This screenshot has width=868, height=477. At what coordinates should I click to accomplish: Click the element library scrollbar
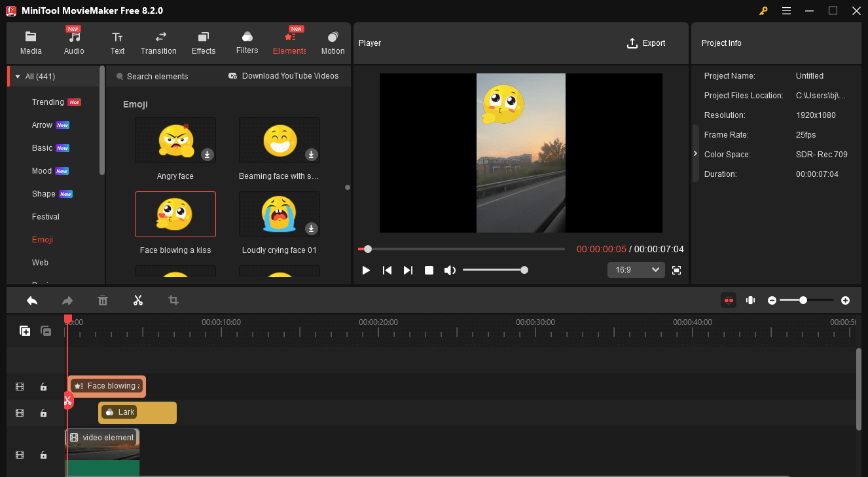coord(102,121)
